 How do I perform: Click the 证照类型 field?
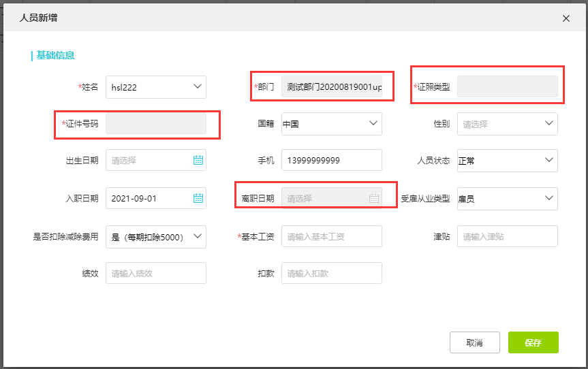[507, 86]
